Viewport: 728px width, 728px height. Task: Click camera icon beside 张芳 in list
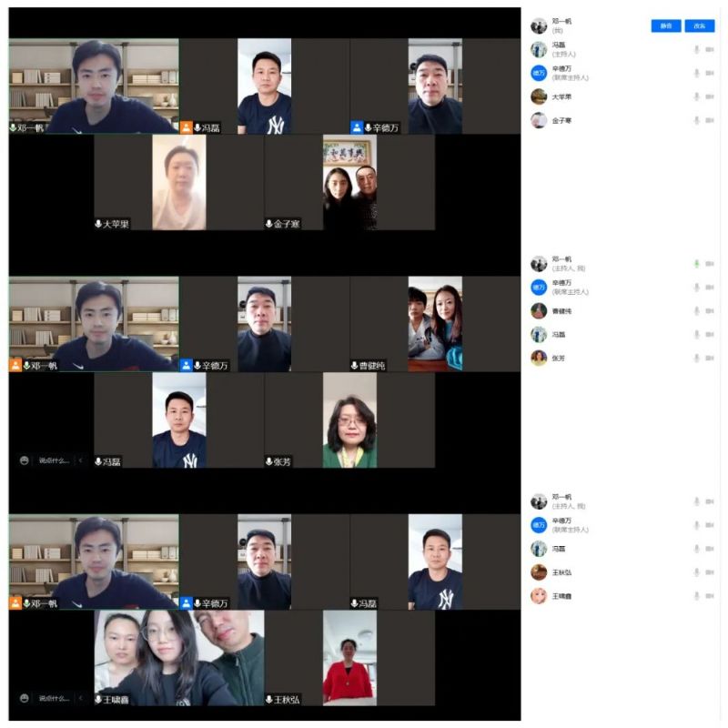pos(710,359)
